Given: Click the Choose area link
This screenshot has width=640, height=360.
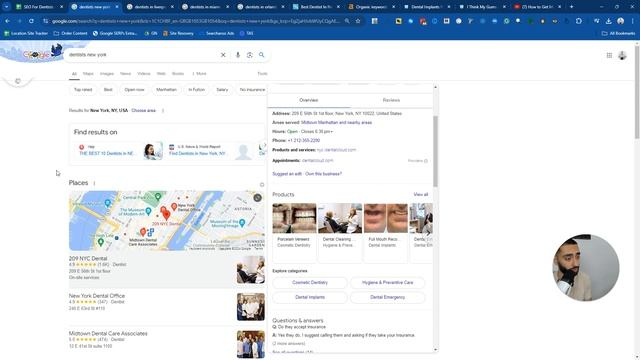Looking at the screenshot, I should [x=143, y=111].
